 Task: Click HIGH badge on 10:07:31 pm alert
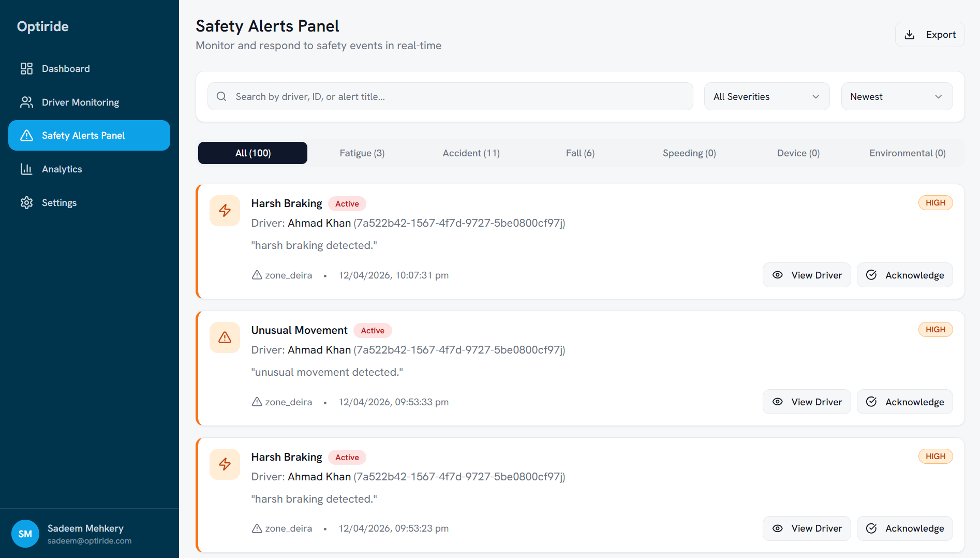click(935, 203)
